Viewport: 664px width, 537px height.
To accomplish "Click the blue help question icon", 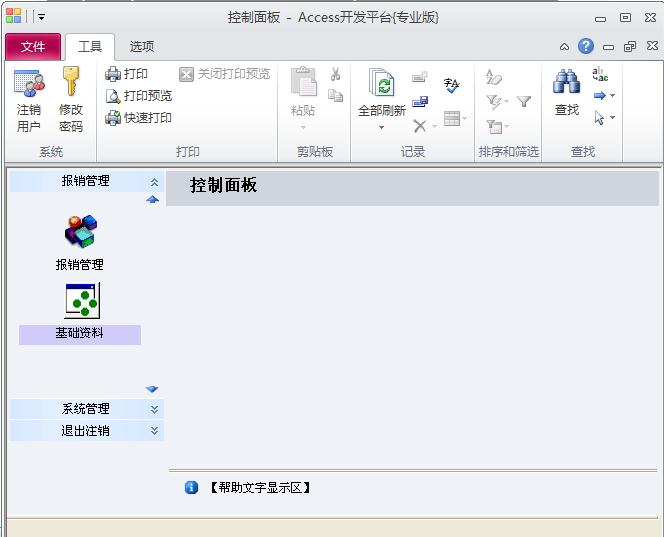I will coord(586,46).
